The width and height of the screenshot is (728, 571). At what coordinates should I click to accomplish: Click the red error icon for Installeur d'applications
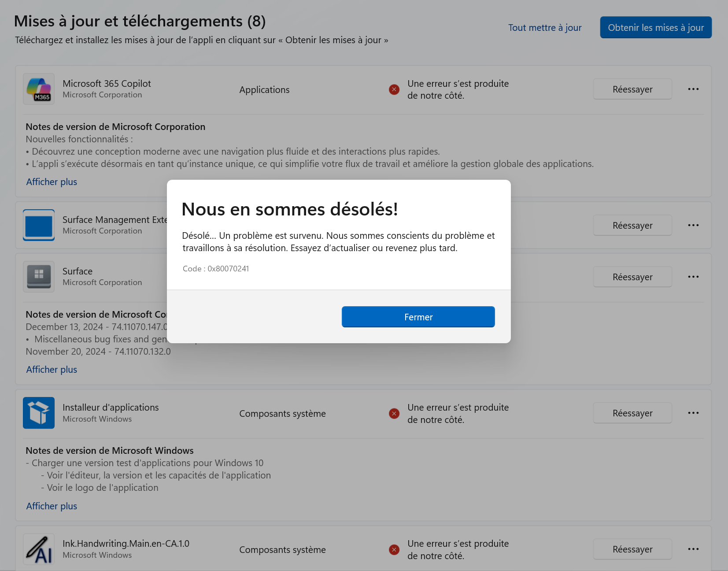[394, 413]
